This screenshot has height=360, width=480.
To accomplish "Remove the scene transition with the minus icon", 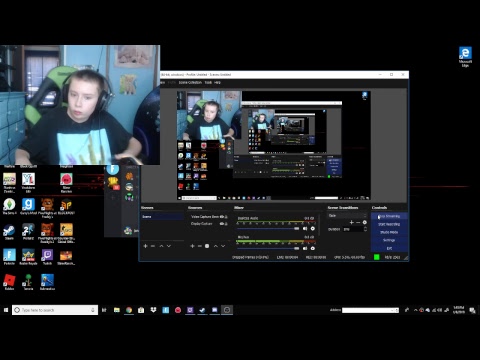I will point(358,222).
